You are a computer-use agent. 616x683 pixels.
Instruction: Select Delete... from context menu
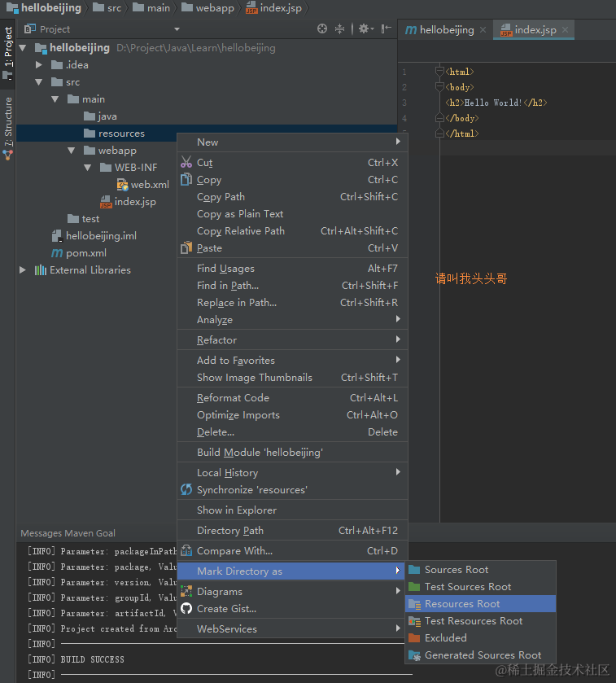293,432
